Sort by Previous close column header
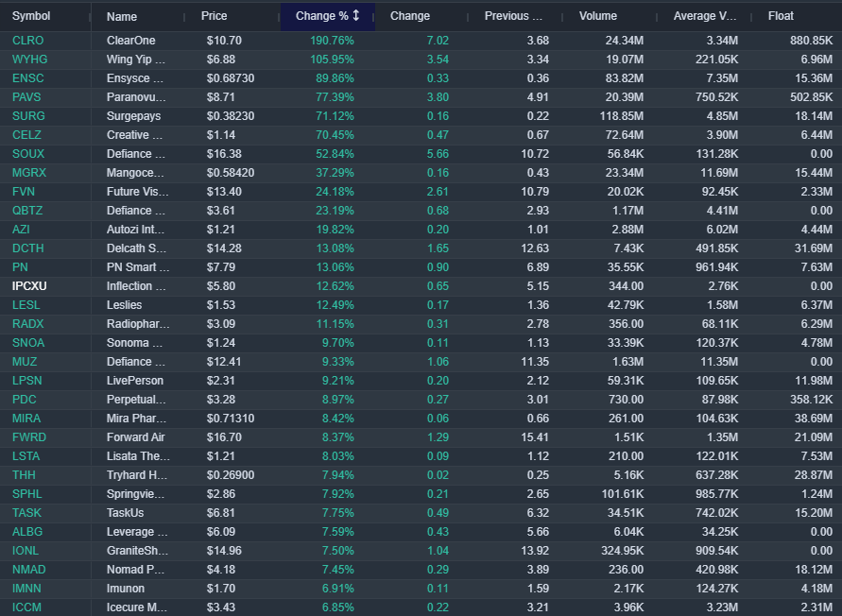This screenshot has height=616, width=842. point(513,16)
